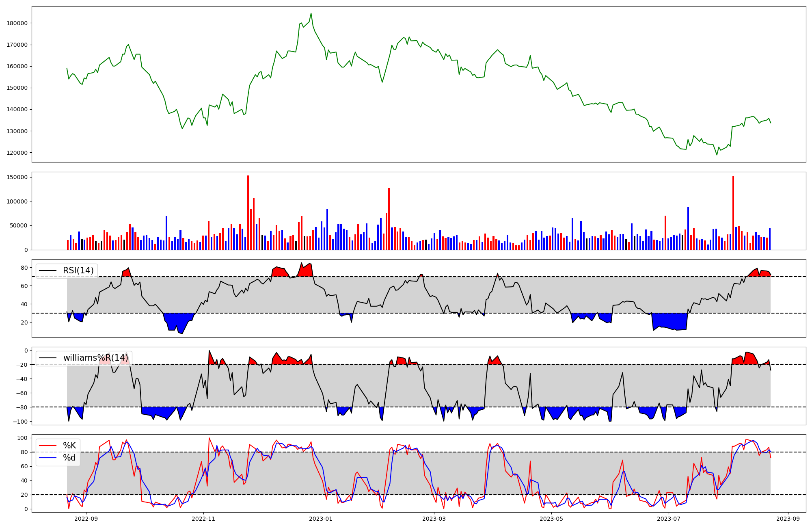The height and width of the screenshot is (528, 812).
Task: Select the 2022-09 date axis label
Action: click(86, 519)
